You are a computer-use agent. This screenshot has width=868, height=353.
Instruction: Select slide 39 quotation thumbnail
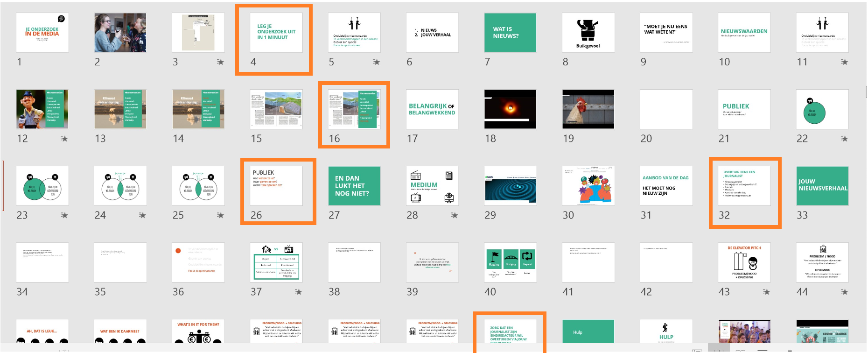point(432,262)
